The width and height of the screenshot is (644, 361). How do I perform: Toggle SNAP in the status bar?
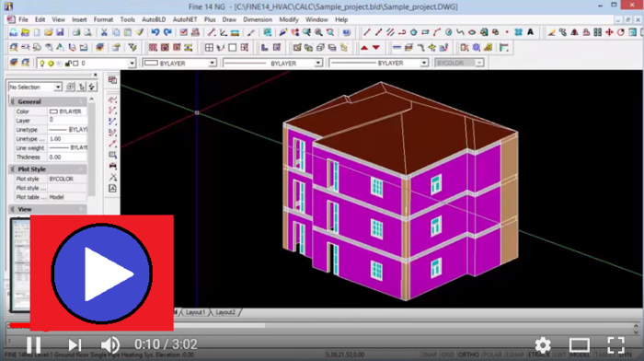coord(430,355)
